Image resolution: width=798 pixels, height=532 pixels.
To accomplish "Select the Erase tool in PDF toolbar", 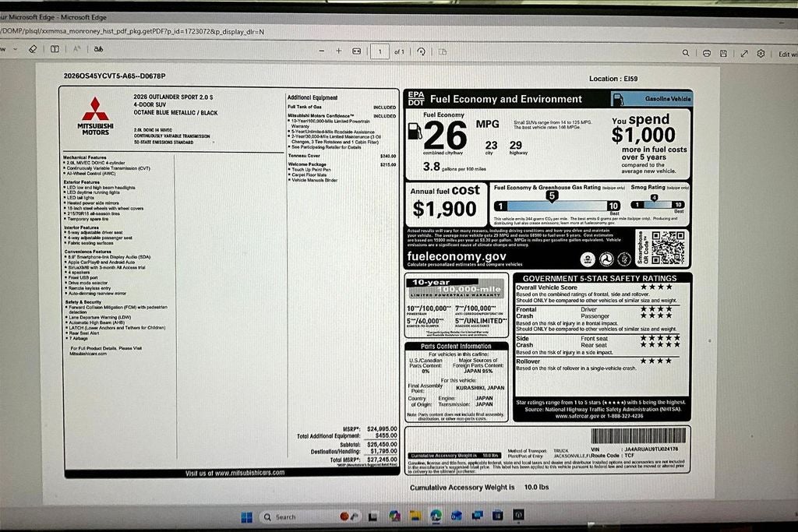I will (33, 49).
